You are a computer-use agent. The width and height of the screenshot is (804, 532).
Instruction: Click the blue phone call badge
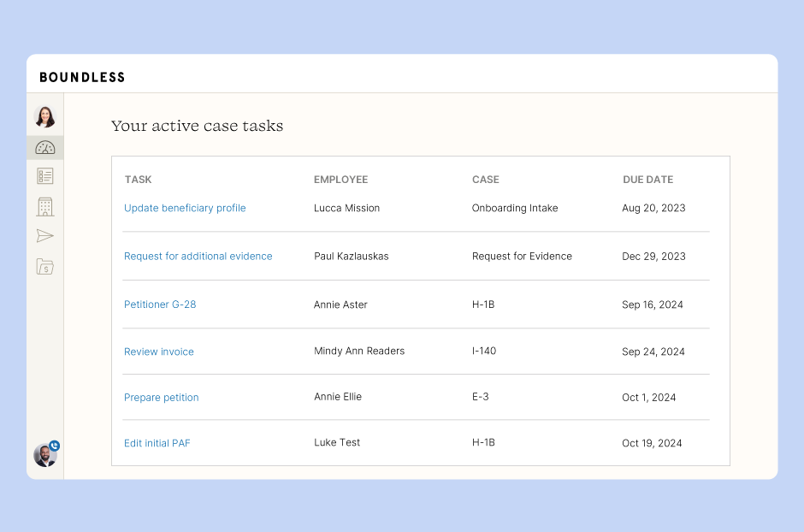tap(55, 446)
